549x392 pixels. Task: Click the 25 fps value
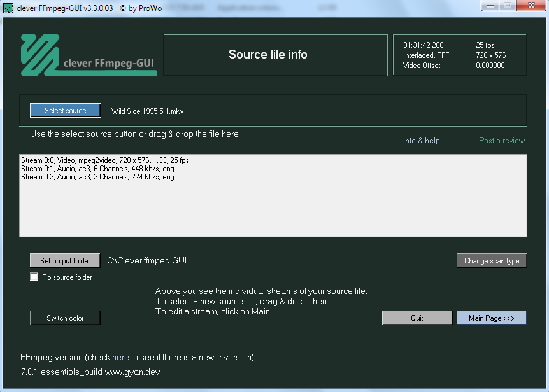click(x=485, y=45)
